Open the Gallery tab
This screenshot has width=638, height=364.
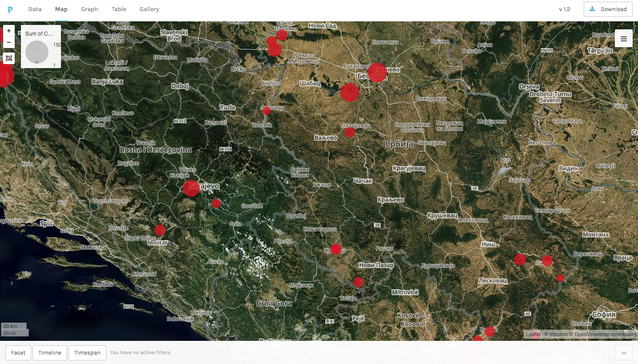click(x=149, y=9)
